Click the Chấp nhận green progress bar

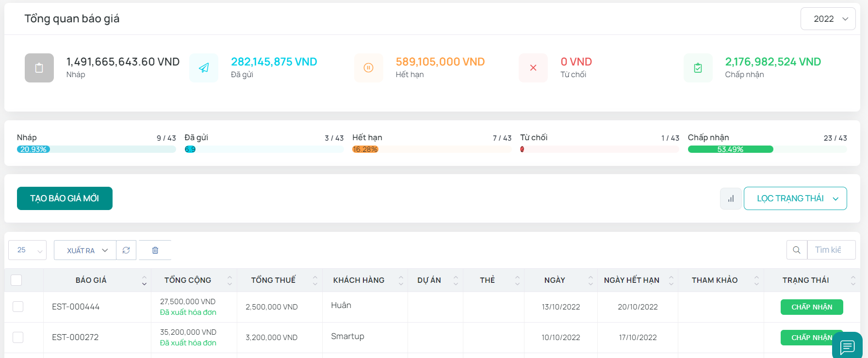[x=730, y=149]
